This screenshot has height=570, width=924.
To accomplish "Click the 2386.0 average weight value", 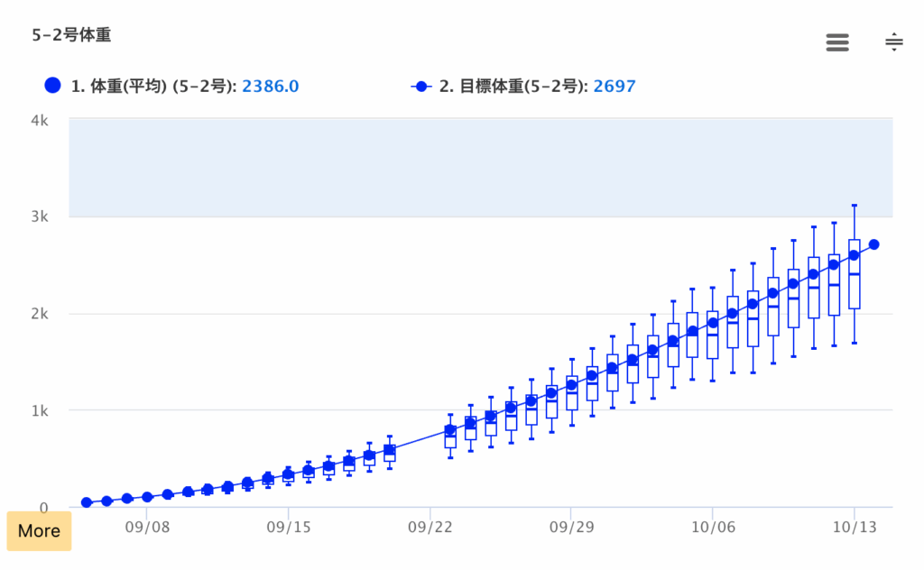I will point(271,87).
